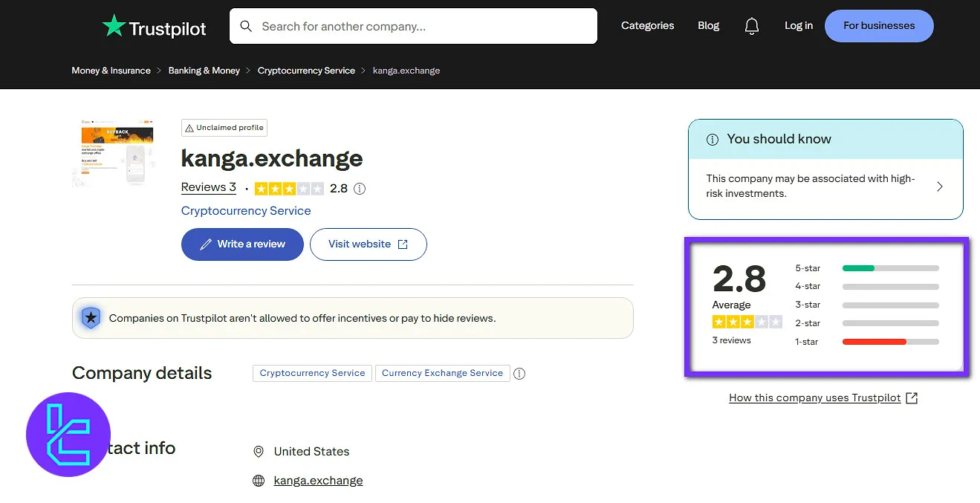The image size is (980, 503).
Task: Open the Categories menu
Action: point(647,26)
